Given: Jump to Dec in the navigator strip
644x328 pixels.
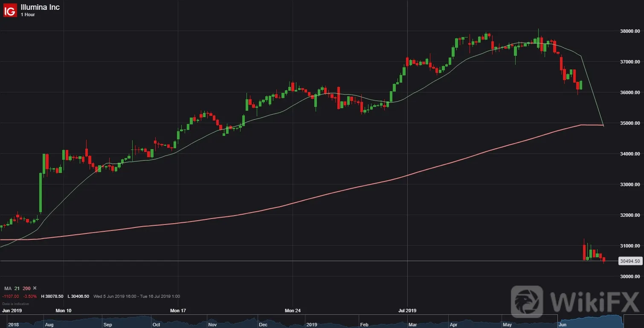Looking at the screenshot, I should coord(263,325).
